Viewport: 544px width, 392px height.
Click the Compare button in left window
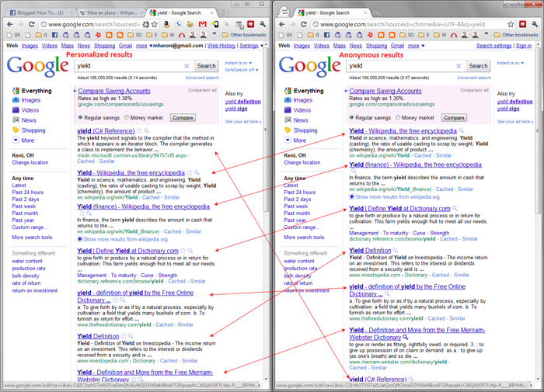tap(183, 118)
